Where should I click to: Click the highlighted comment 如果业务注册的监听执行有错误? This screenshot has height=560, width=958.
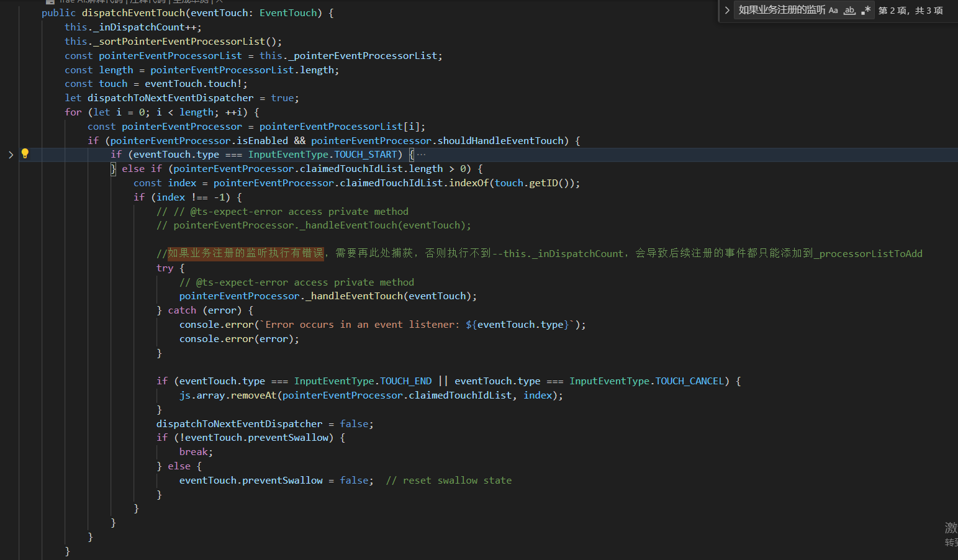(x=245, y=253)
